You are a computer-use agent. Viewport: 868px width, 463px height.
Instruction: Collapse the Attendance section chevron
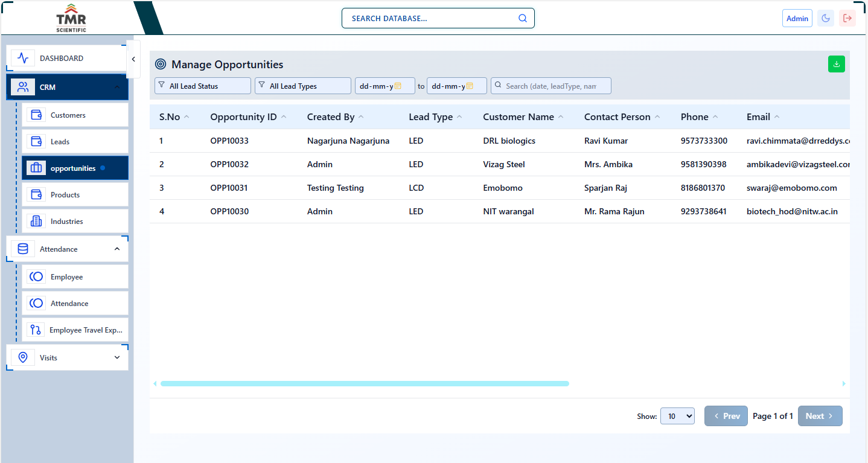pyautogui.click(x=116, y=248)
